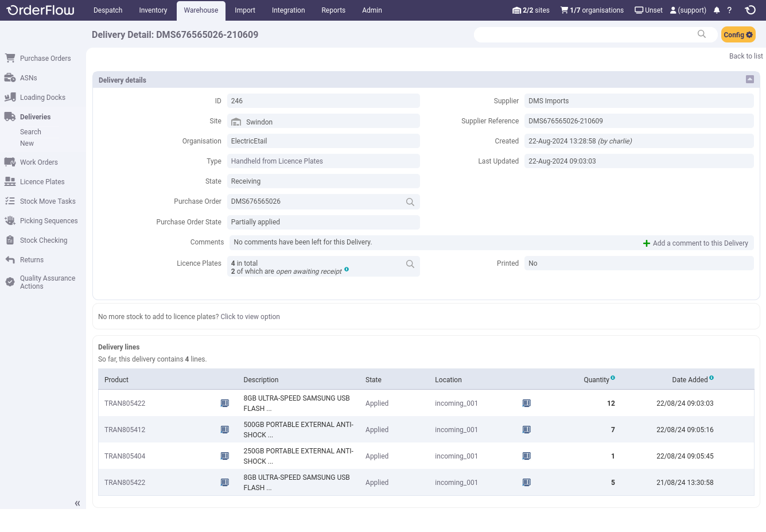Open the Inventory menu

tap(153, 10)
